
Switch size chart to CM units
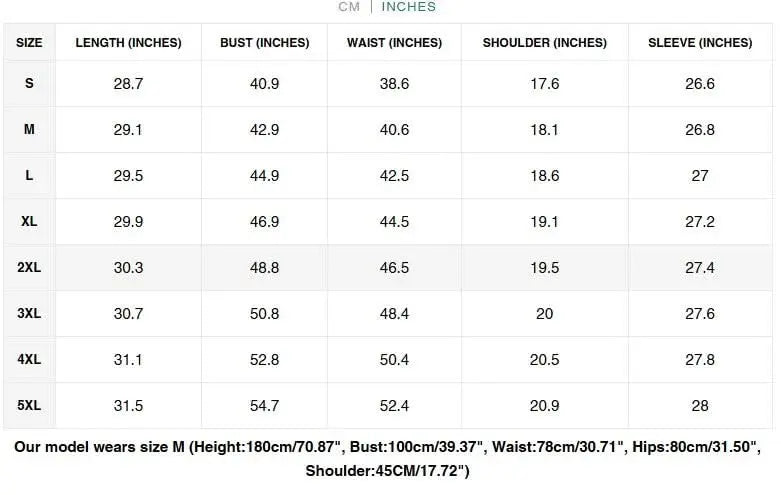[348, 7]
